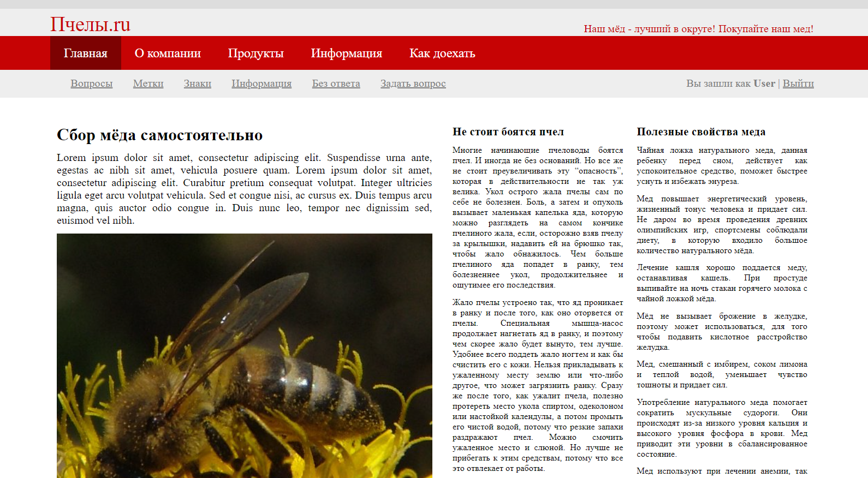Image resolution: width=868 pixels, height=478 pixels.
Task: Click the Lorem ipsum paragraph under the main heading
Action: (244, 189)
